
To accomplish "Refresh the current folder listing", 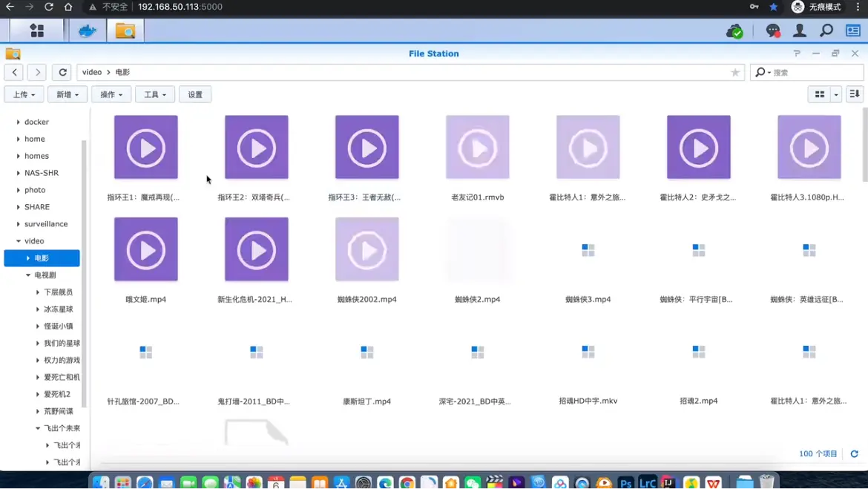I will point(63,72).
